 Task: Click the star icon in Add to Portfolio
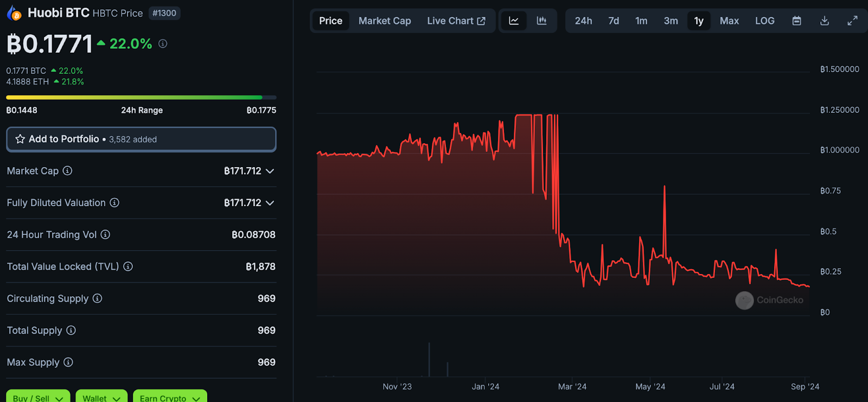[20, 139]
